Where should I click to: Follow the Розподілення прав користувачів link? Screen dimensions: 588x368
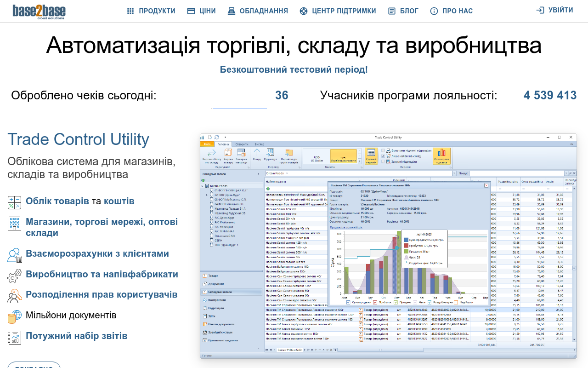[x=102, y=294]
